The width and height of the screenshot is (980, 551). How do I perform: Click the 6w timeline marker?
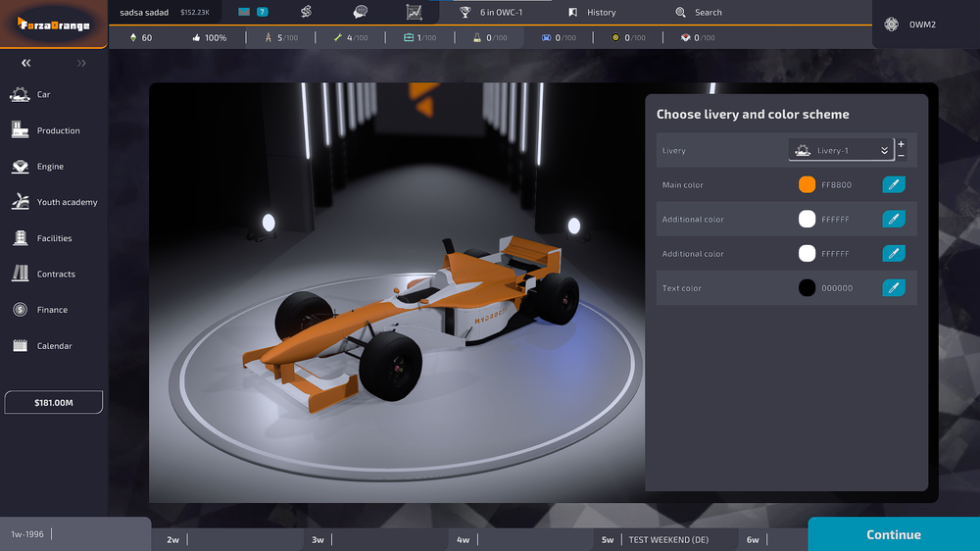(753, 540)
